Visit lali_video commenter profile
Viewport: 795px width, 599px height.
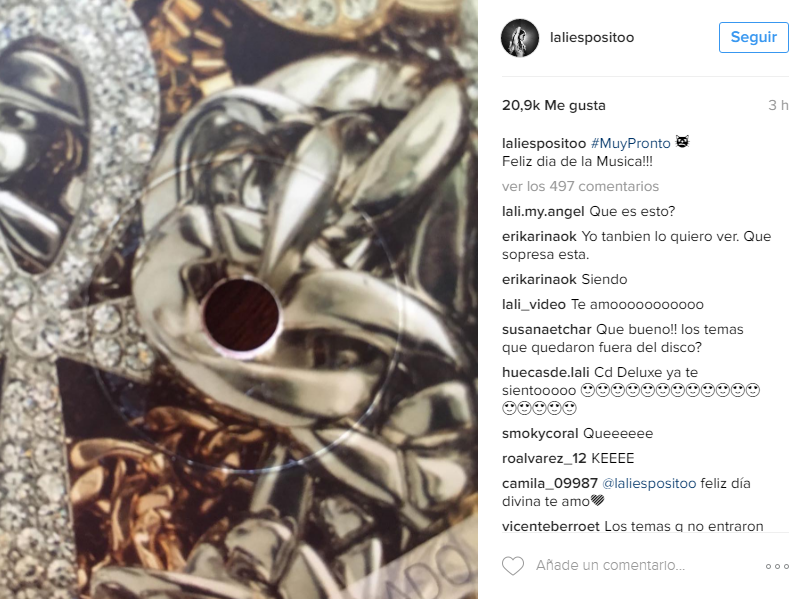click(533, 304)
